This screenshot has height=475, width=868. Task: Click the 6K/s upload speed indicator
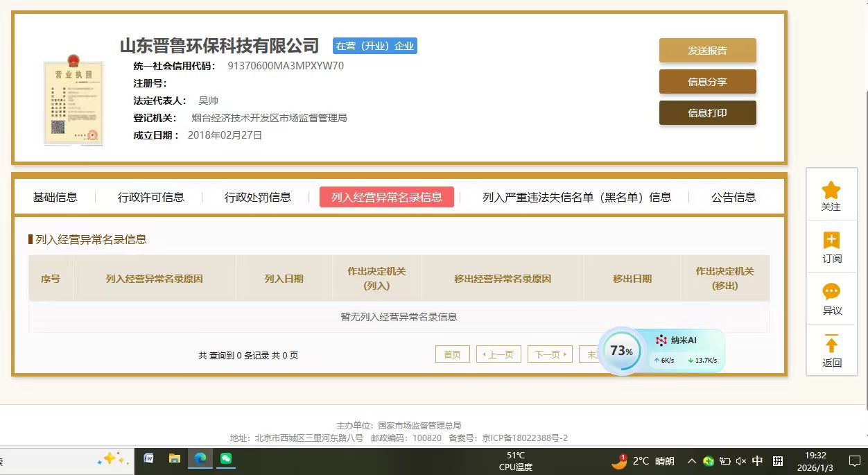663,361
